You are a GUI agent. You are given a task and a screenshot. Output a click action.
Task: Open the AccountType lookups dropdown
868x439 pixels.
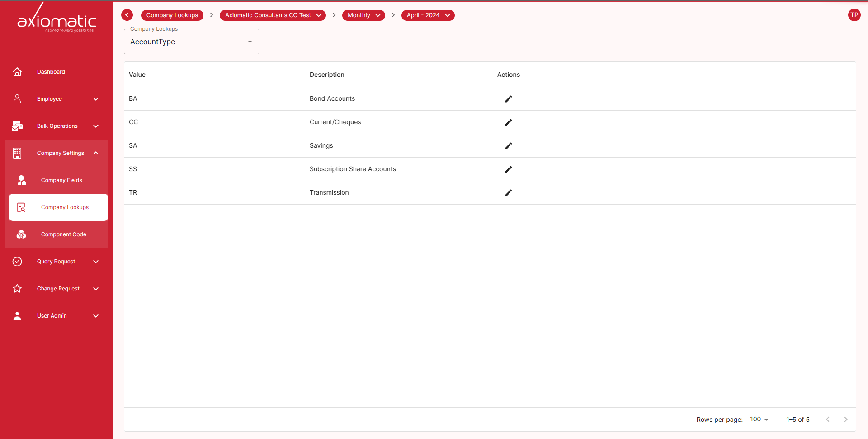[191, 42]
